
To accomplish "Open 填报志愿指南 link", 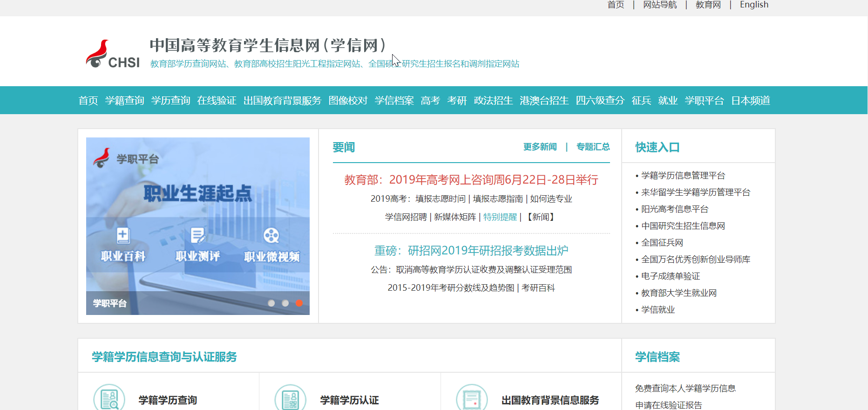I will point(498,199).
